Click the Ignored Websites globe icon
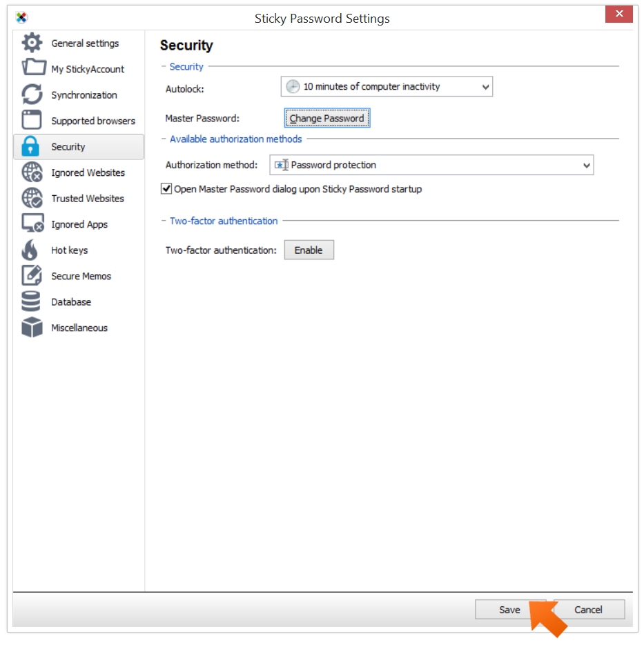The height and width of the screenshot is (647, 644). coord(32,172)
